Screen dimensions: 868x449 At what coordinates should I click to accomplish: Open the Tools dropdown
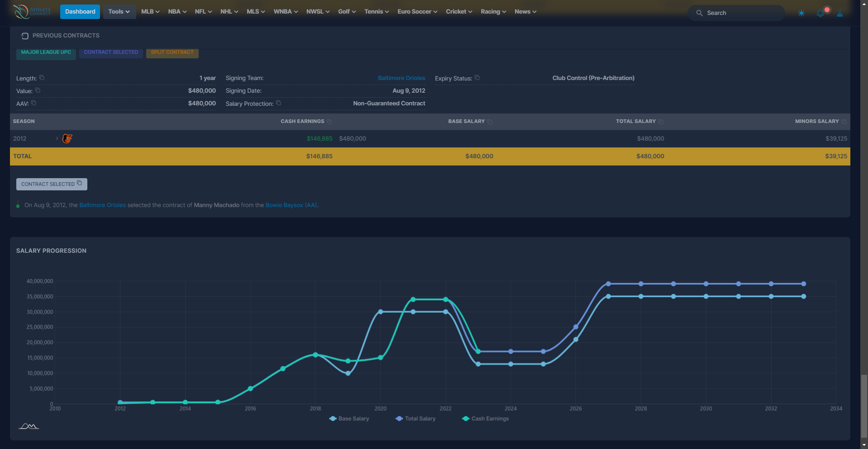pos(119,12)
